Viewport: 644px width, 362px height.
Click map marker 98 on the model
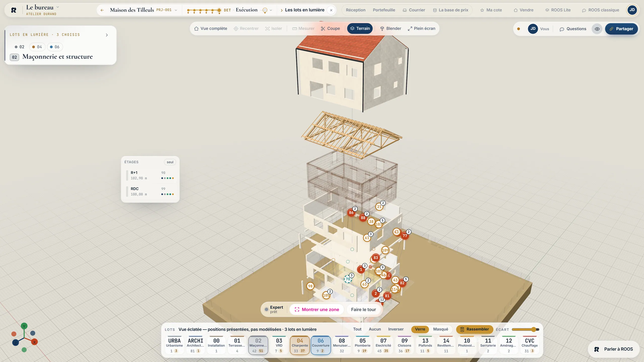(310, 286)
